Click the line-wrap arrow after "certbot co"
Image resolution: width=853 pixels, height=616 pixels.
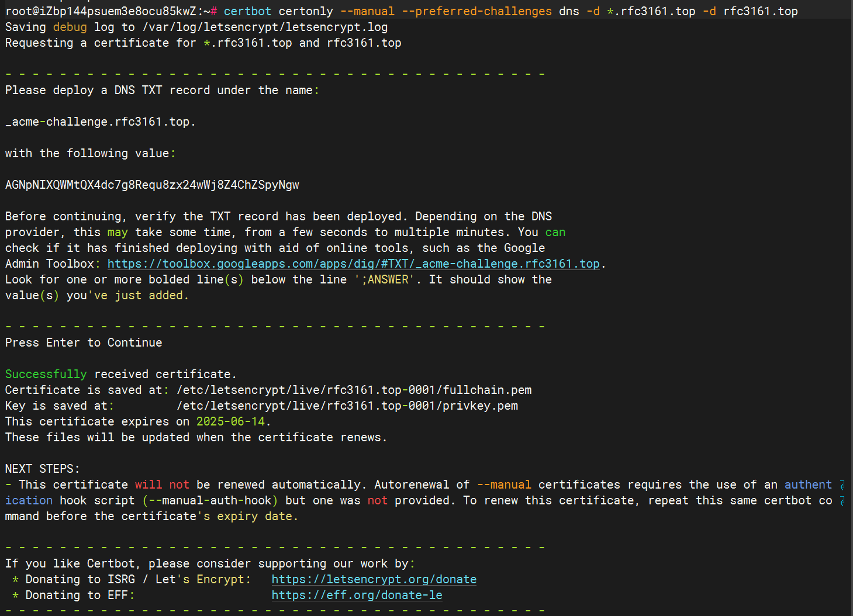pos(842,501)
